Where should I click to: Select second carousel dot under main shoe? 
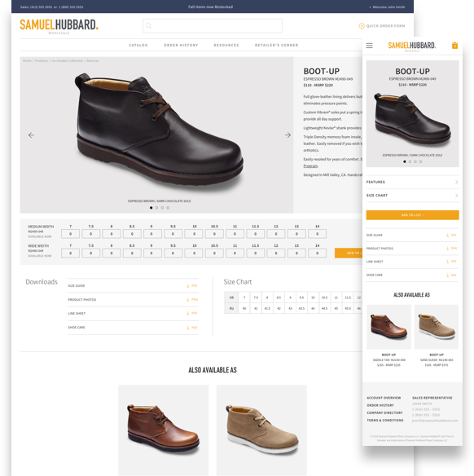[157, 208]
